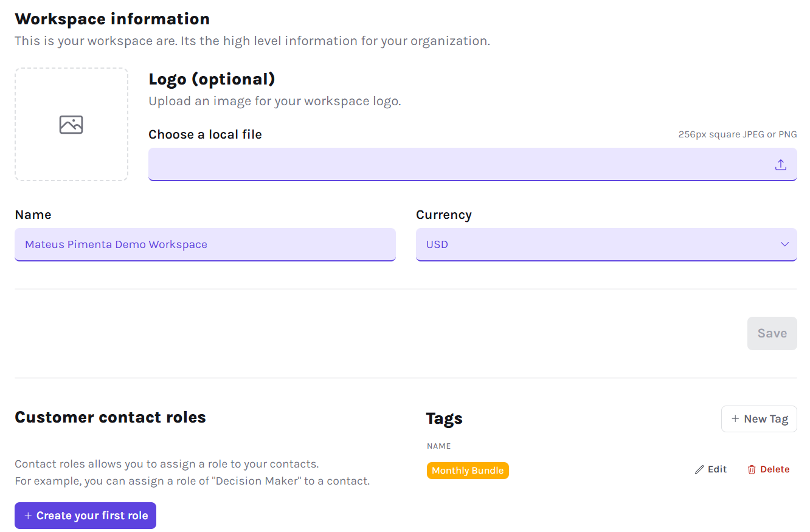810x532 pixels.
Task: Open the Currency dropdown chevron
Action: pos(784,244)
